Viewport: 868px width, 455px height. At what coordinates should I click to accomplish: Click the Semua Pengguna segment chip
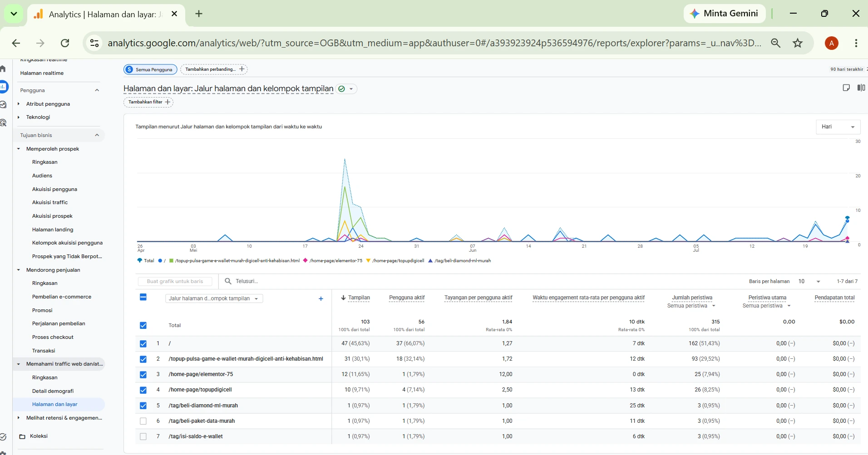point(150,69)
